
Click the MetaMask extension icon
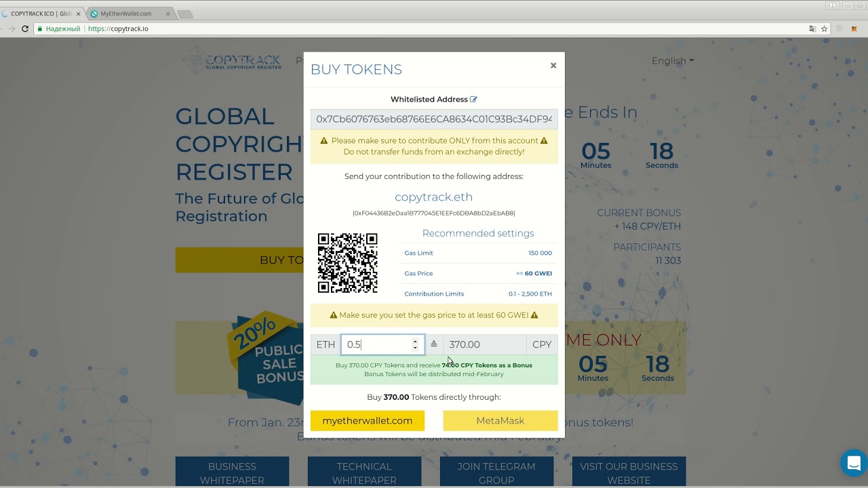pos(853,29)
